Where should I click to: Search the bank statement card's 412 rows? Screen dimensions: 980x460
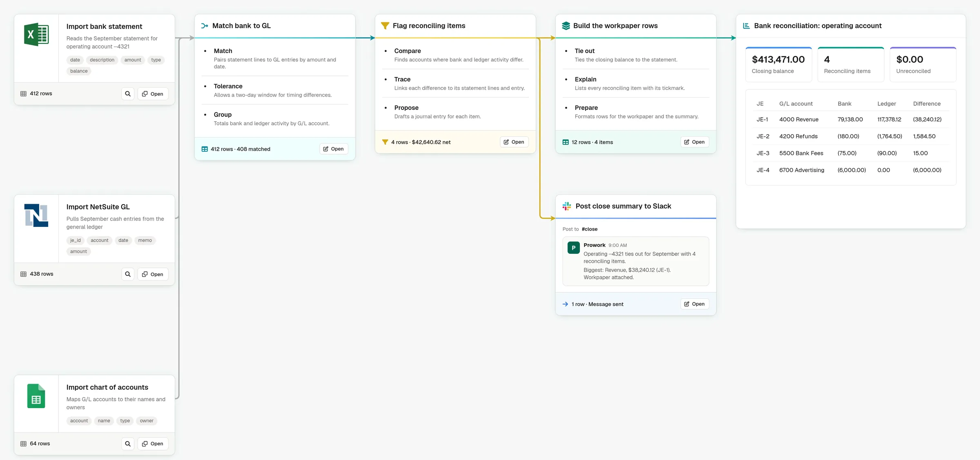[128, 94]
